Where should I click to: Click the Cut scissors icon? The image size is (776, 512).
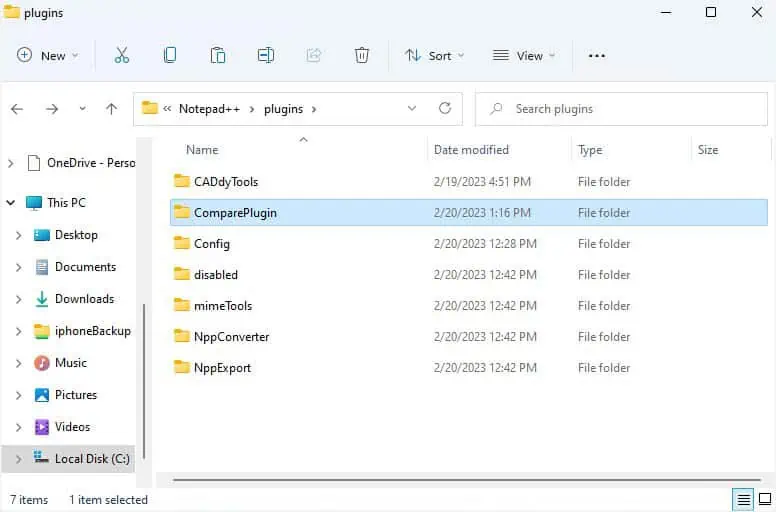click(x=122, y=55)
